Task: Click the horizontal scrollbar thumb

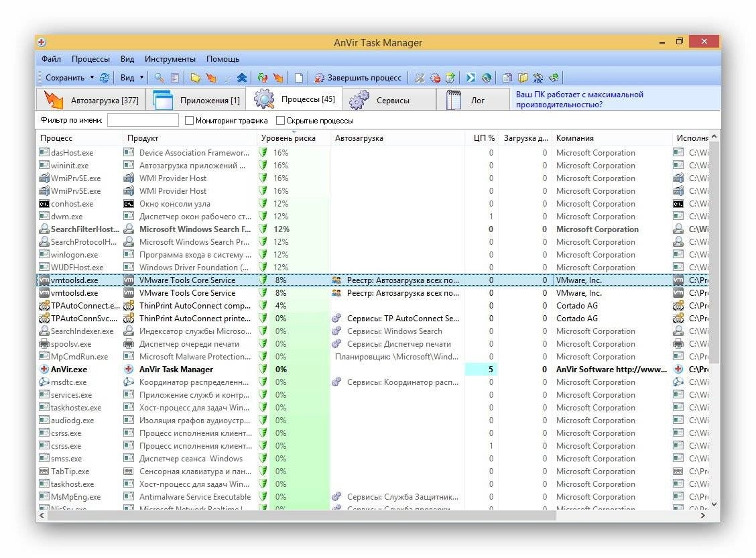Action: coord(302,516)
